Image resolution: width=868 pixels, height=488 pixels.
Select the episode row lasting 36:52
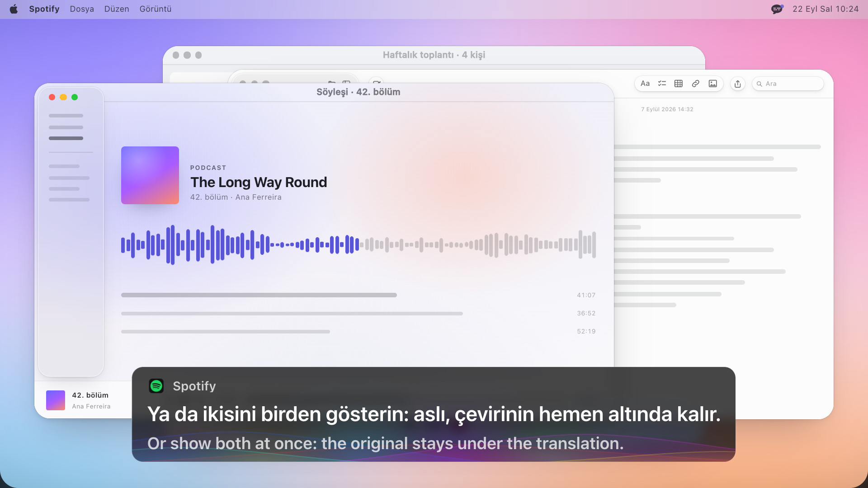click(359, 313)
